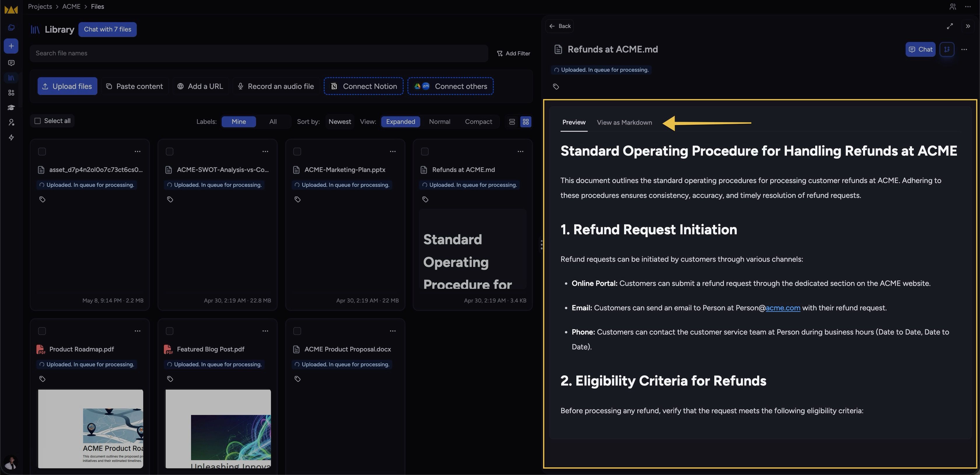Open more options for Refunds at ACME.md panel
This screenshot has width=980, height=475.
coord(964,50)
